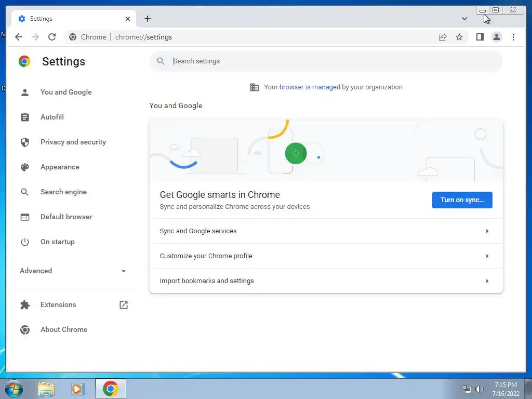Click the network tray icon

coord(467,389)
